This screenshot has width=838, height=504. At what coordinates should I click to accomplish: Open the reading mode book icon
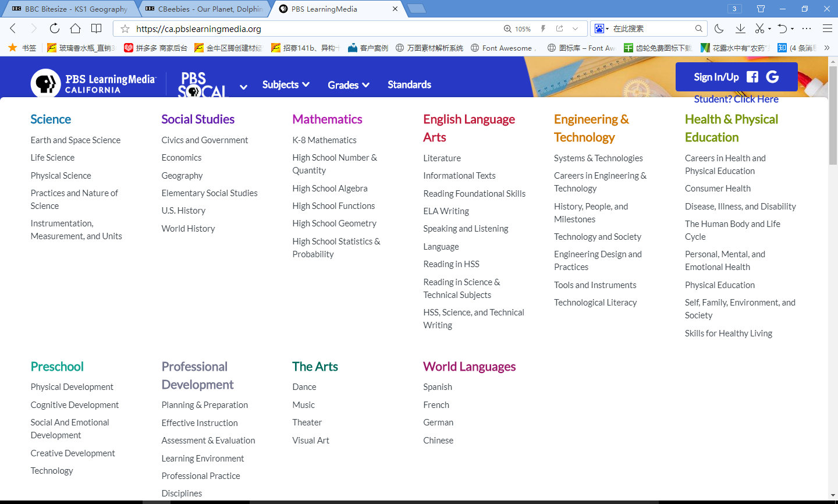coord(97,29)
